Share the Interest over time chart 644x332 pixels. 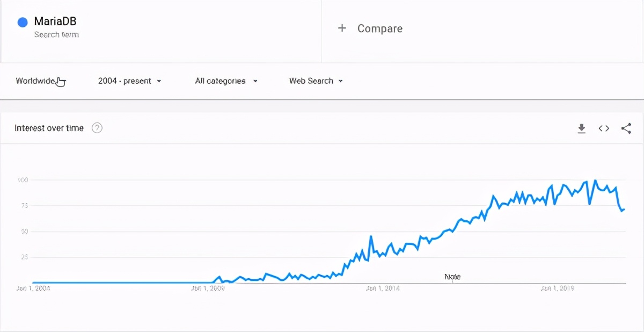[x=626, y=128]
